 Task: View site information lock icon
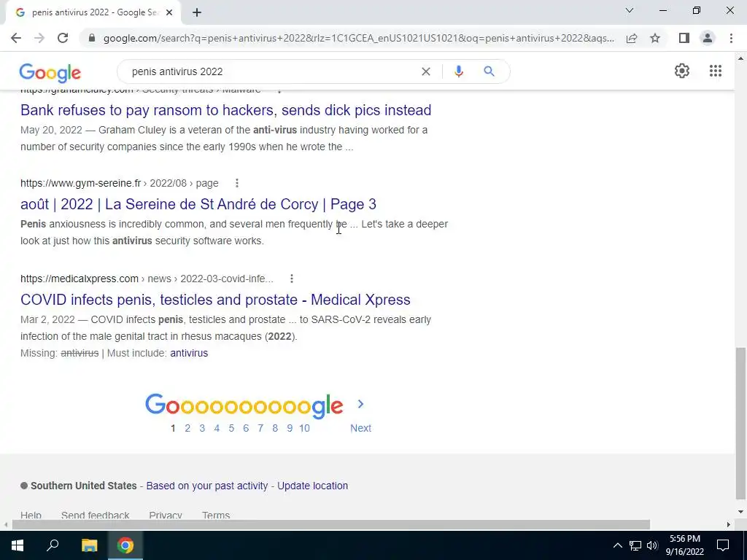(92, 38)
